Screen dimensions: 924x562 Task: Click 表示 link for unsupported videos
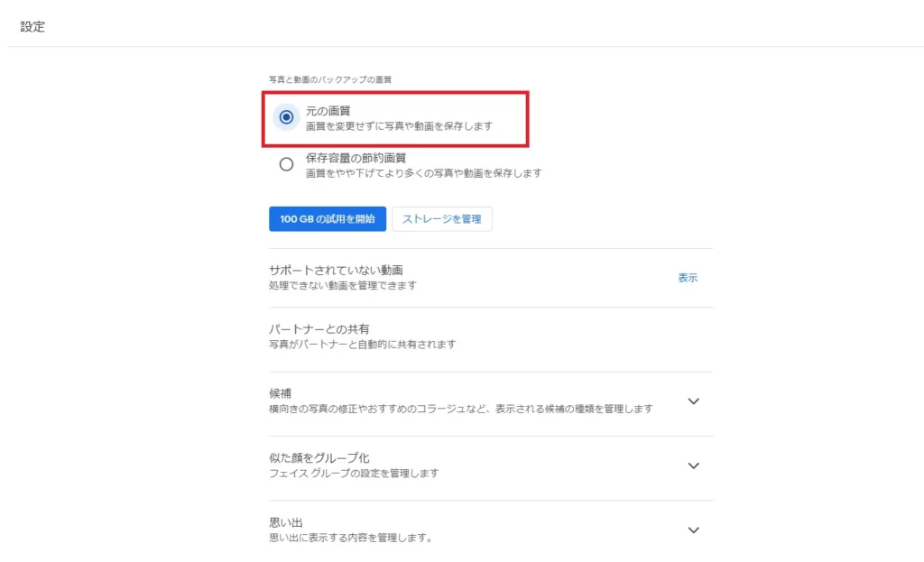[x=688, y=278]
